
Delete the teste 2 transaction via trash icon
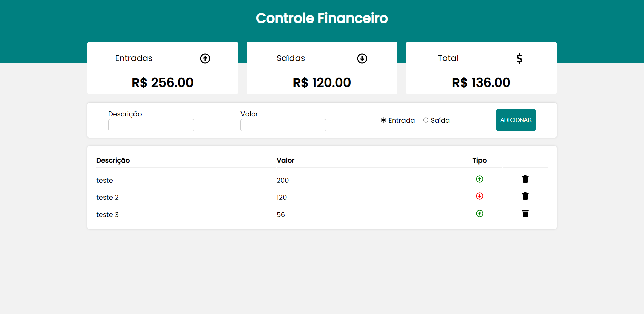(525, 196)
